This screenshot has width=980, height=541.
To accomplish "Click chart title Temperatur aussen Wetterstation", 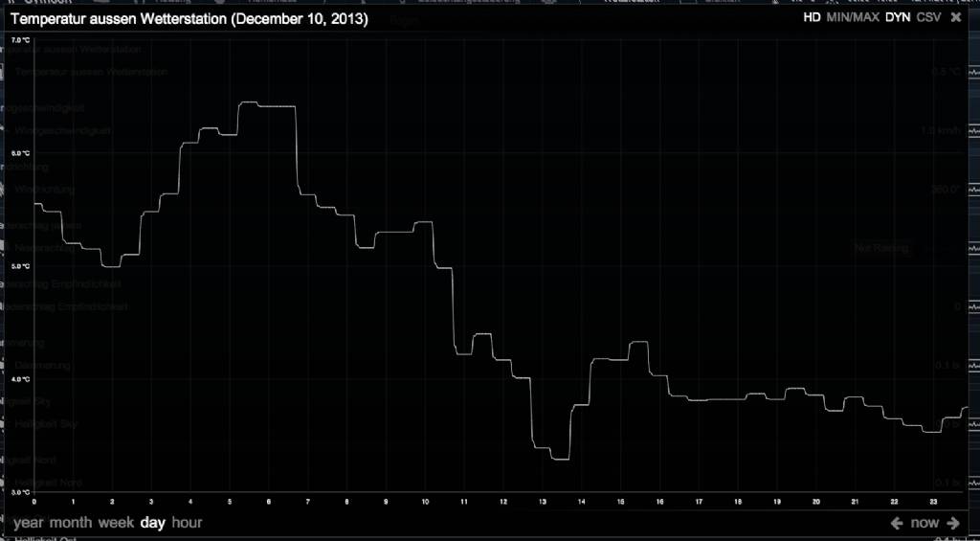I will pyautogui.click(x=190, y=20).
